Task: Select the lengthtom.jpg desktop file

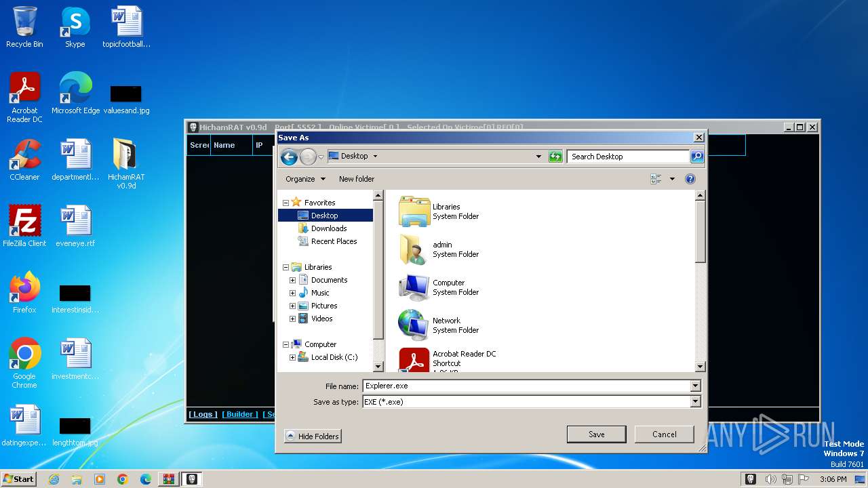Action: click(75, 432)
